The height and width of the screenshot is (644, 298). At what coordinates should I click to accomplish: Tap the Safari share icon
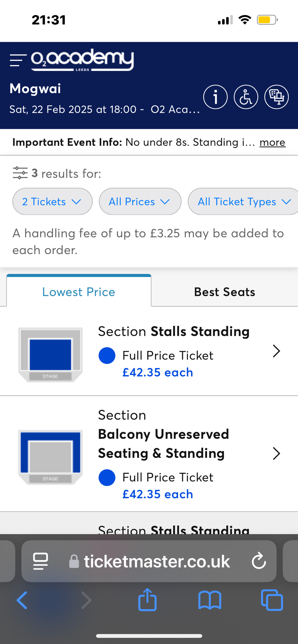(147, 600)
